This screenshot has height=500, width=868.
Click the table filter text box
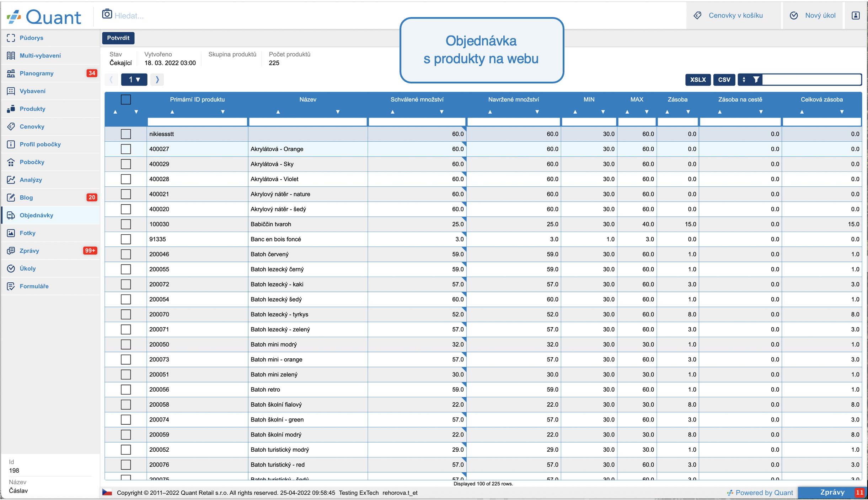pos(812,80)
